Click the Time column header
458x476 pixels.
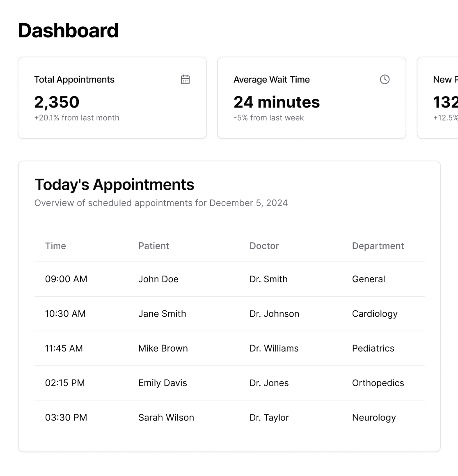click(x=55, y=246)
